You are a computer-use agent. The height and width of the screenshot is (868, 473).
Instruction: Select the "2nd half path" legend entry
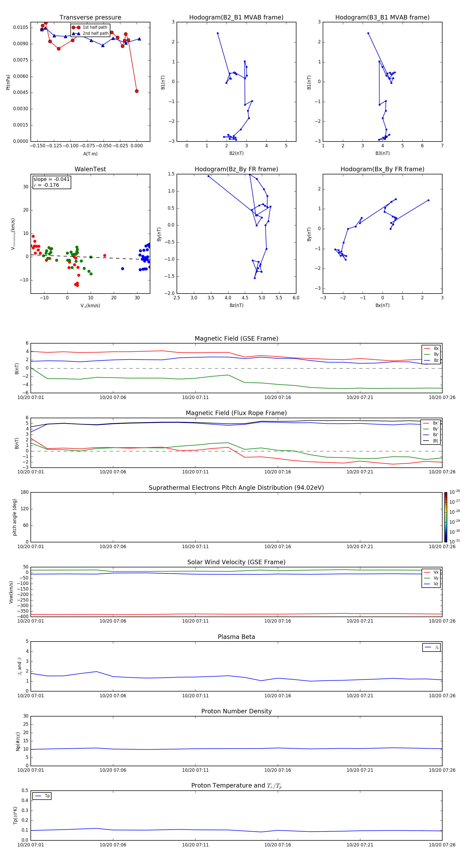90,33
